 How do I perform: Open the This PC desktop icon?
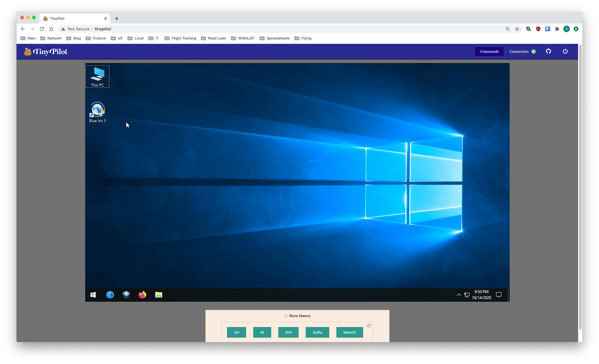(x=98, y=75)
